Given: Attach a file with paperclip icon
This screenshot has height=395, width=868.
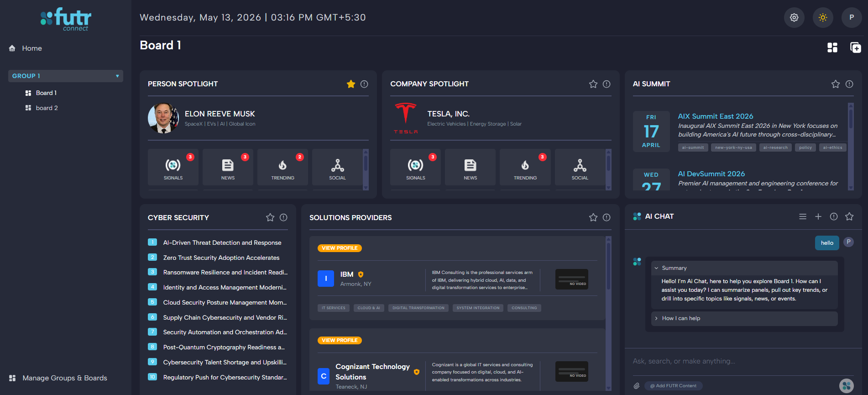Looking at the screenshot, I should click(637, 386).
